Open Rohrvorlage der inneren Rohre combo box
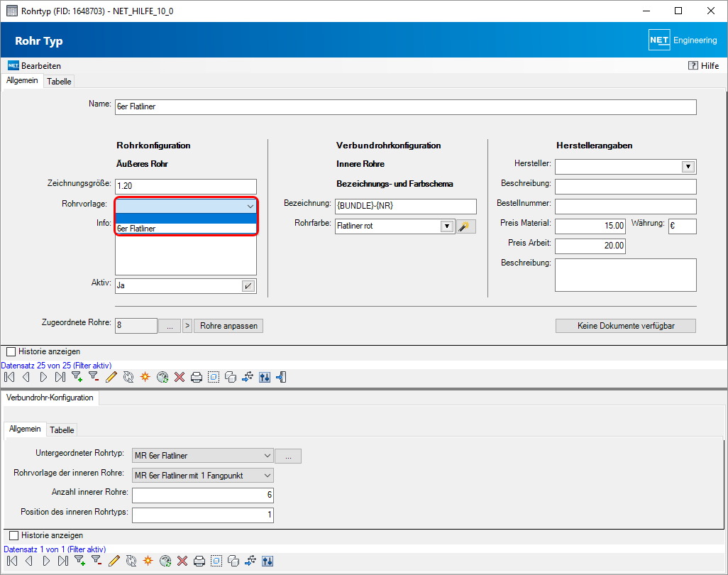The width and height of the screenshot is (728, 575). click(203, 476)
